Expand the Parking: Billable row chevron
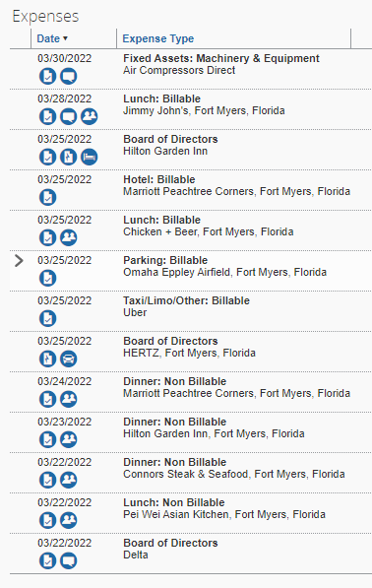The width and height of the screenshot is (372, 588). pyautogui.click(x=19, y=261)
